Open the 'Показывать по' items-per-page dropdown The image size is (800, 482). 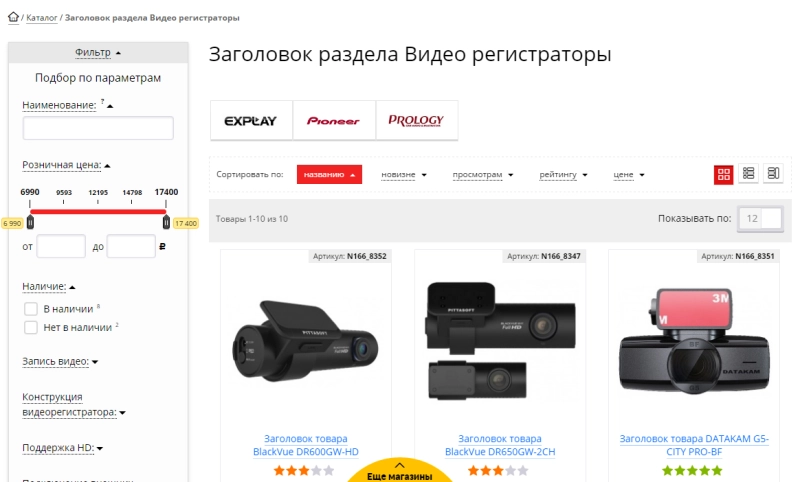(760, 218)
